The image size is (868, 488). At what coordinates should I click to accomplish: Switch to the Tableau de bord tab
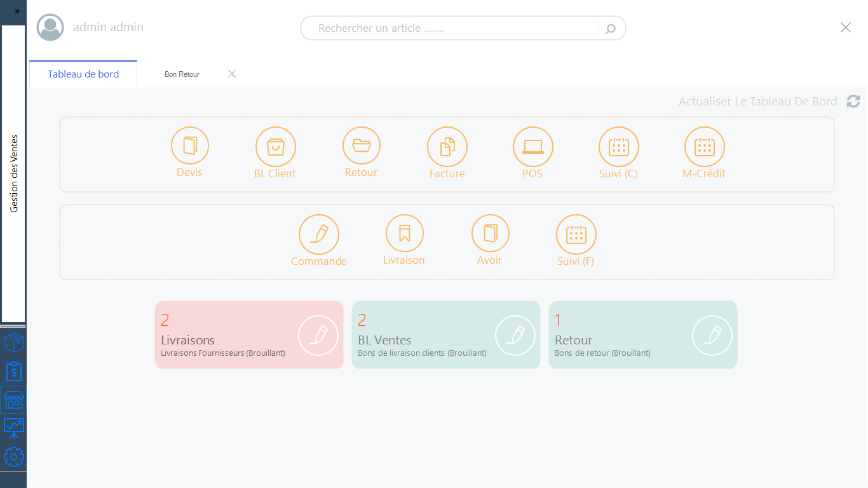pos(83,74)
